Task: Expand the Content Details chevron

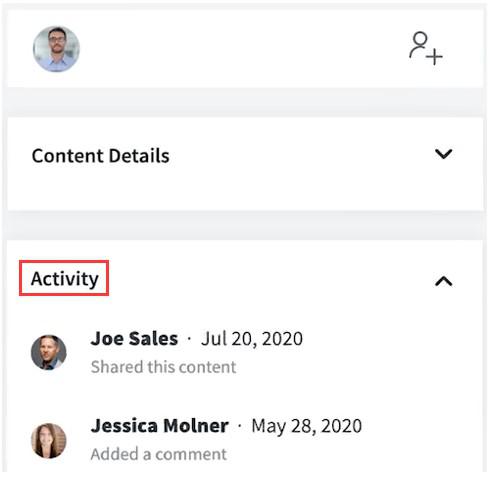Action: [x=443, y=154]
